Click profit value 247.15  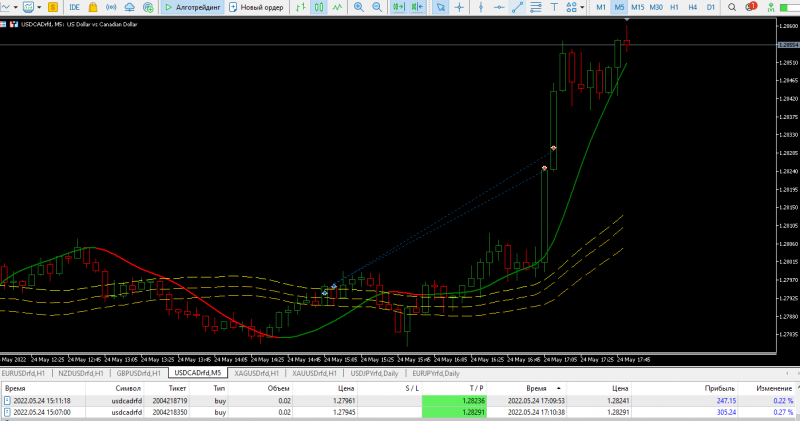(726, 401)
